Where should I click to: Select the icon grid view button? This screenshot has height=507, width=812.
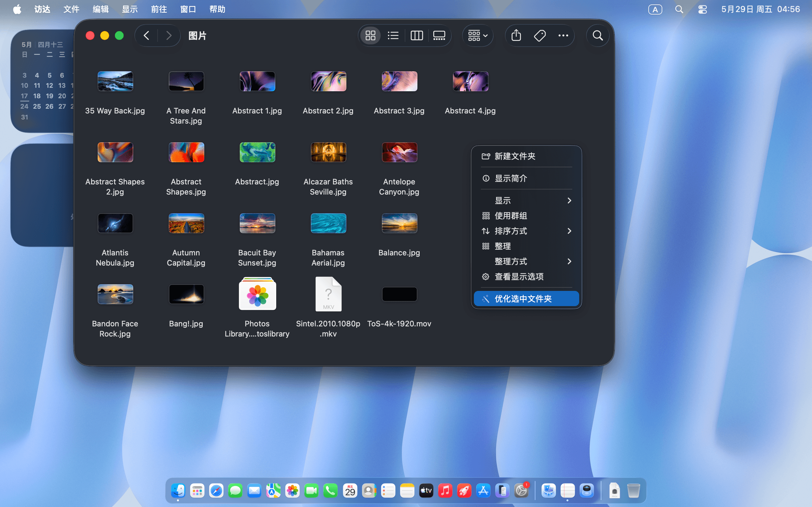pos(370,35)
